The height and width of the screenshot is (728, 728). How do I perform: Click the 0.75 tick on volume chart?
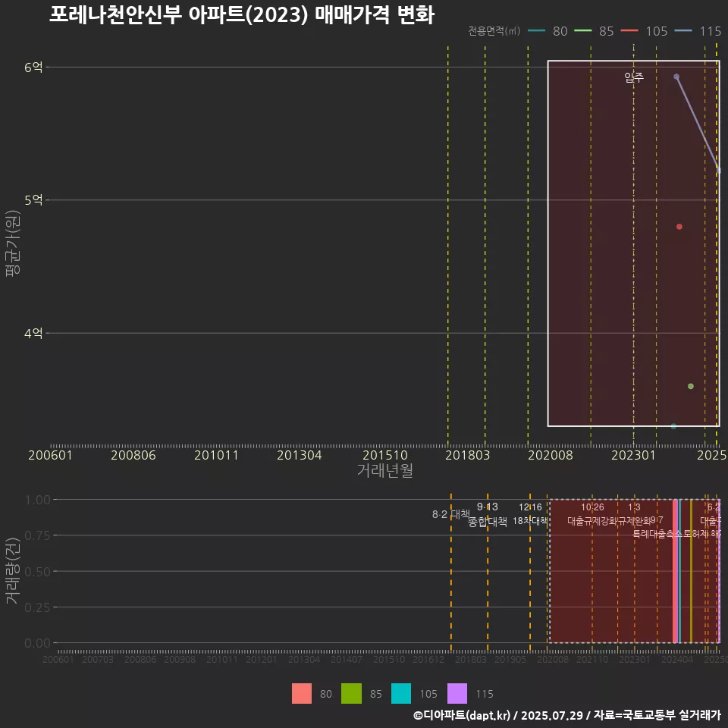(38, 535)
